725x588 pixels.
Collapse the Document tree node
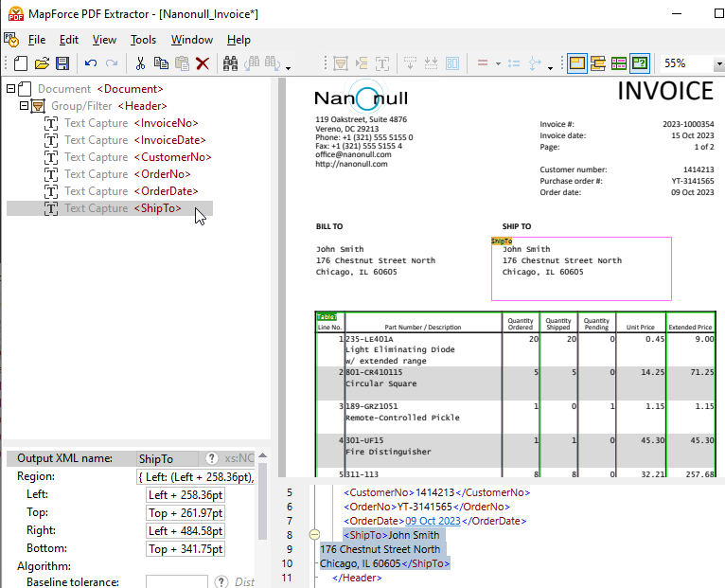[11, 89]
